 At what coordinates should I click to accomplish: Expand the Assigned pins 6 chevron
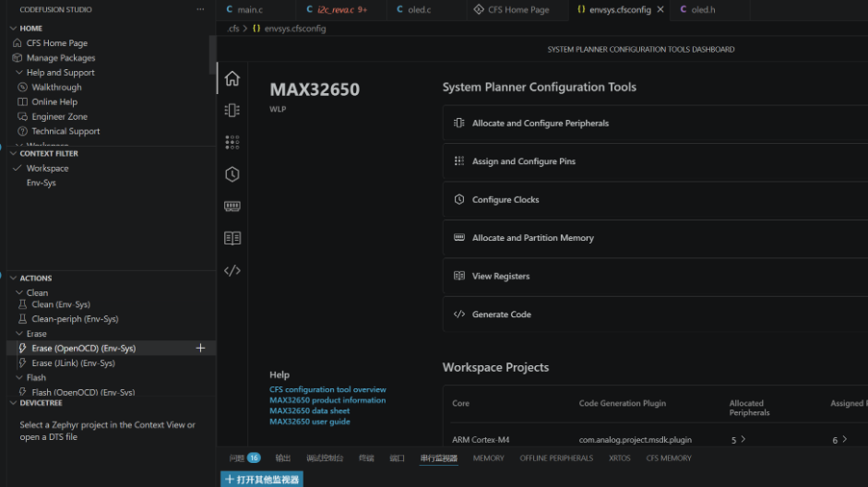click(x=845, y=439)
